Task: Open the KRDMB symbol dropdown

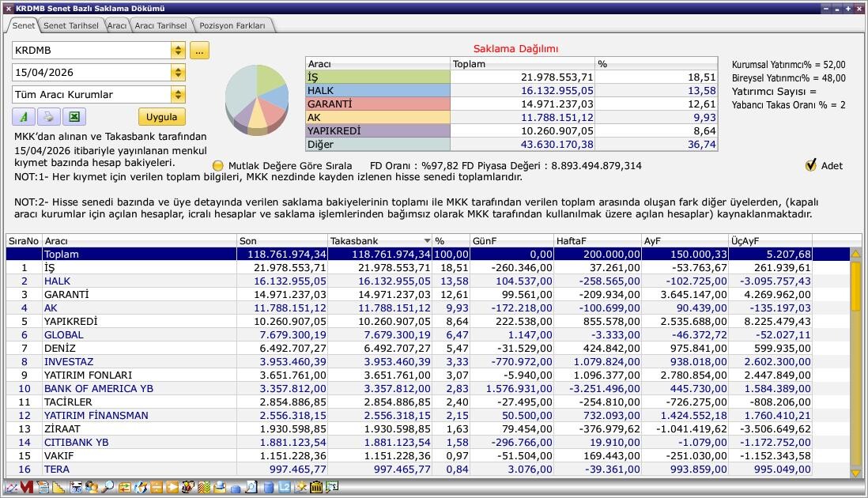Action: (178, 51)
